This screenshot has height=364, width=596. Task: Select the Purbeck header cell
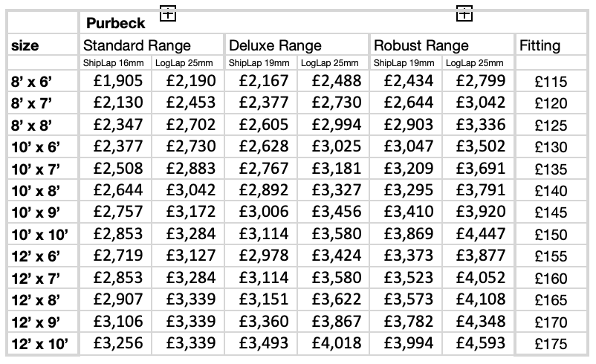tap(114, 24)
